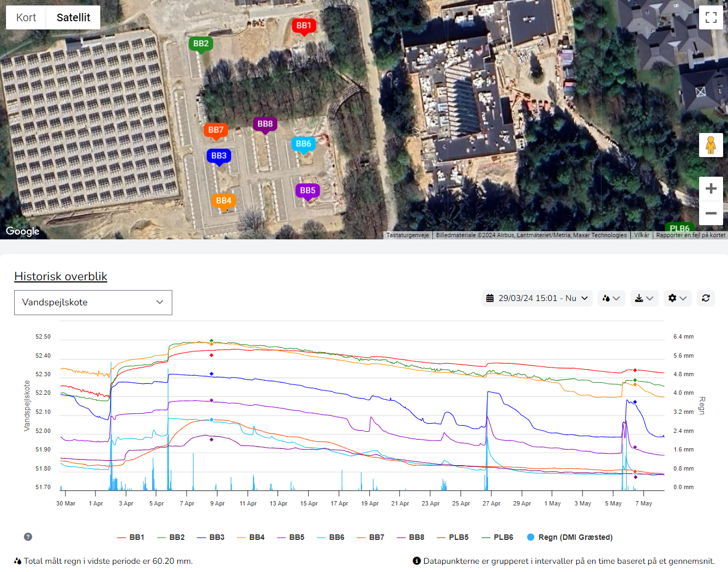Click the BB4 orange map marker

click(x=224, y=202)
